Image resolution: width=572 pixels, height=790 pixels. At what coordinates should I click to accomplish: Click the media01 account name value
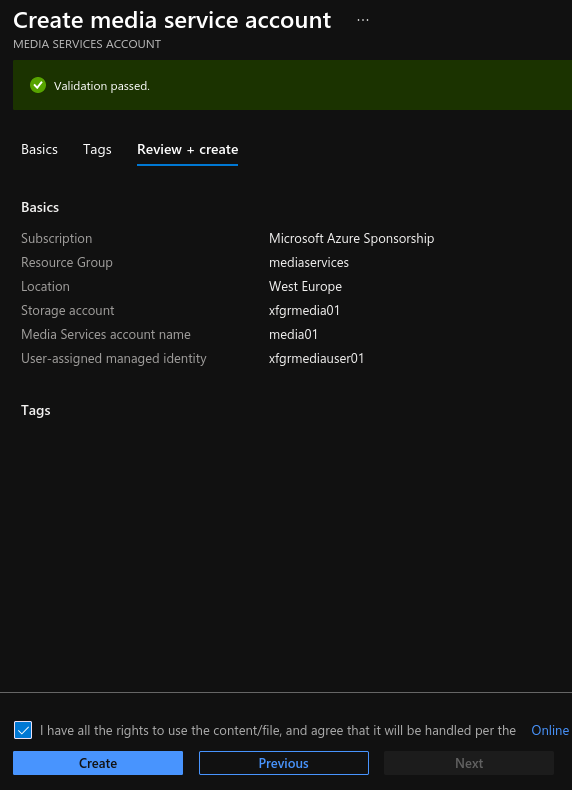pos(293,335)
